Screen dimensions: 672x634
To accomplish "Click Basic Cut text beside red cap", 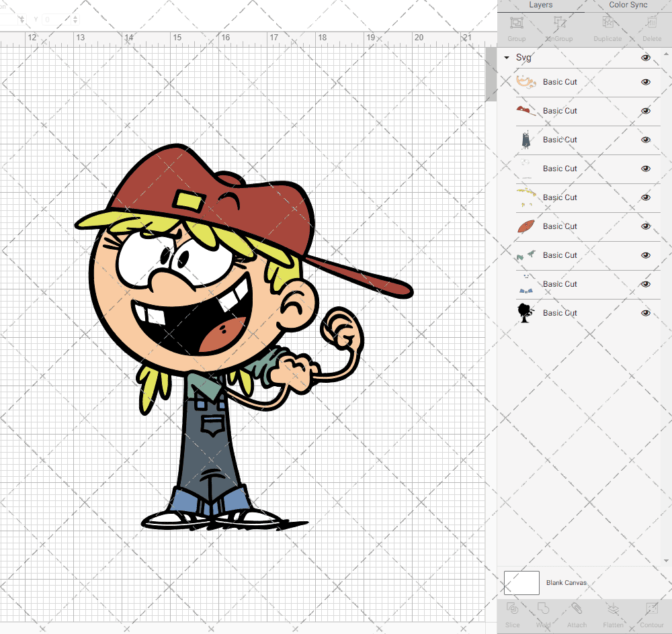I will (x=560, y=111).
